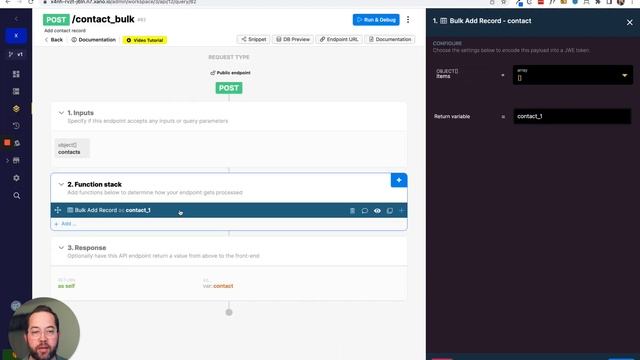Click the Public endpoint label
This screenshot has width=640, height=360.
pos(230,73)
